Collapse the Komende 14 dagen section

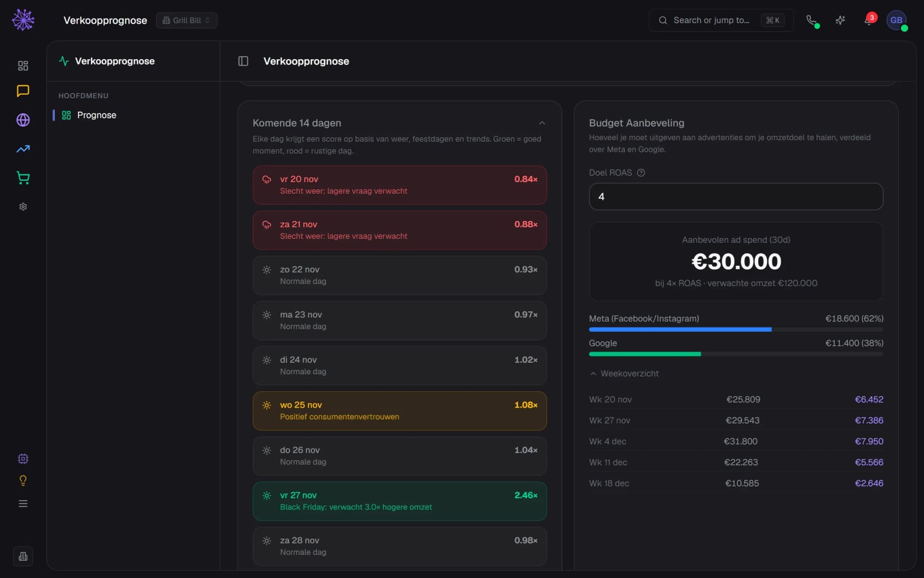tap(542, 123)
